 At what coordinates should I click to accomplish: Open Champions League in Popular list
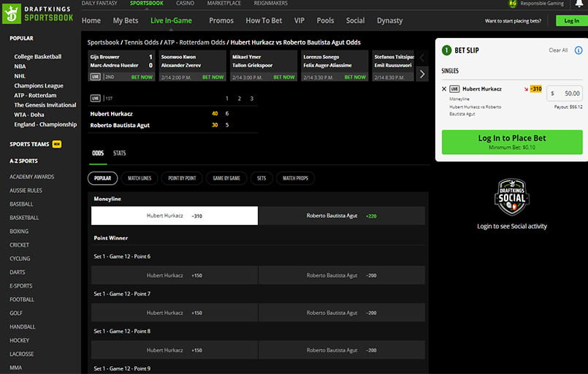[39, 85]
